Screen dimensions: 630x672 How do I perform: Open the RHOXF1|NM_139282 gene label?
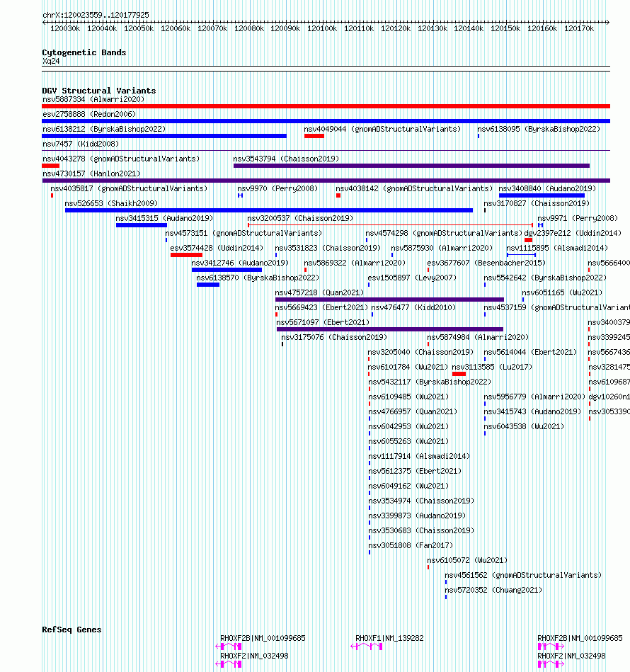point(389,638)
